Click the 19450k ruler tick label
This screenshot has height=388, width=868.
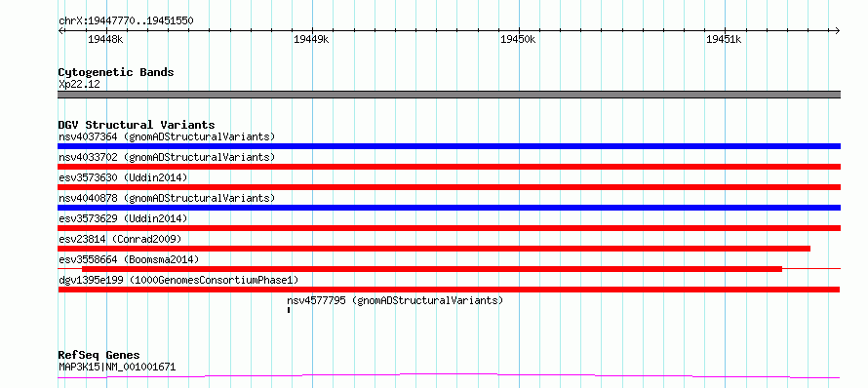(518, 39)
